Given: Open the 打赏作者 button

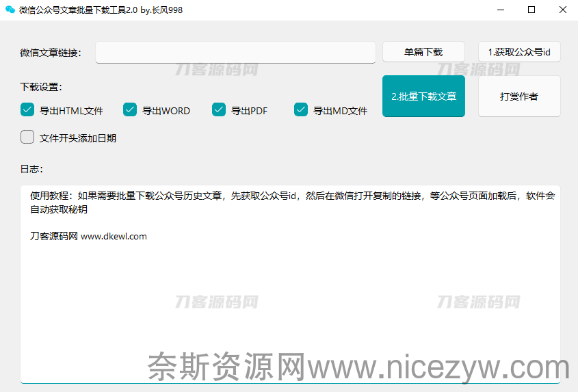Looking at the screenshot, I should point(519,96).
